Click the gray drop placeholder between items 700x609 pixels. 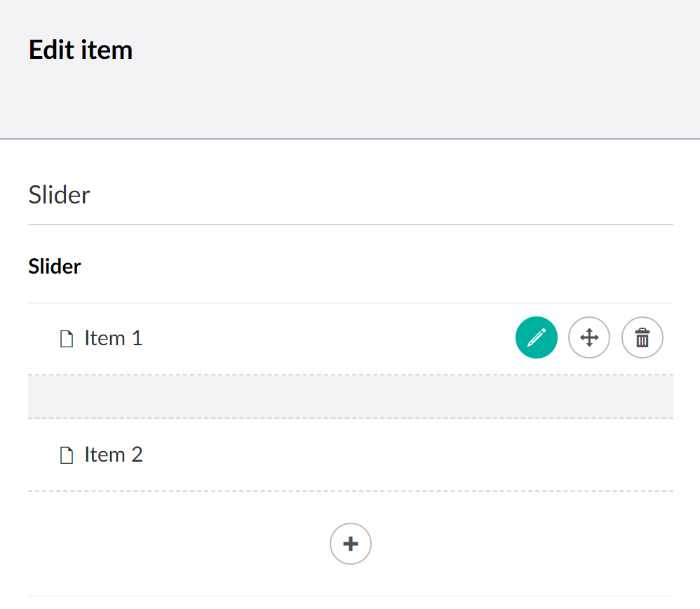click(x=351, y=396)
